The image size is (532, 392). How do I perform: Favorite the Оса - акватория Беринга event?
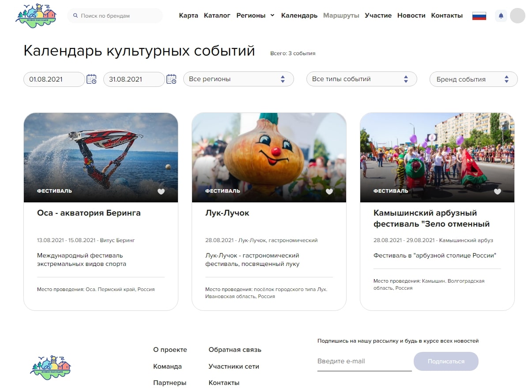(x=161, y=191)
